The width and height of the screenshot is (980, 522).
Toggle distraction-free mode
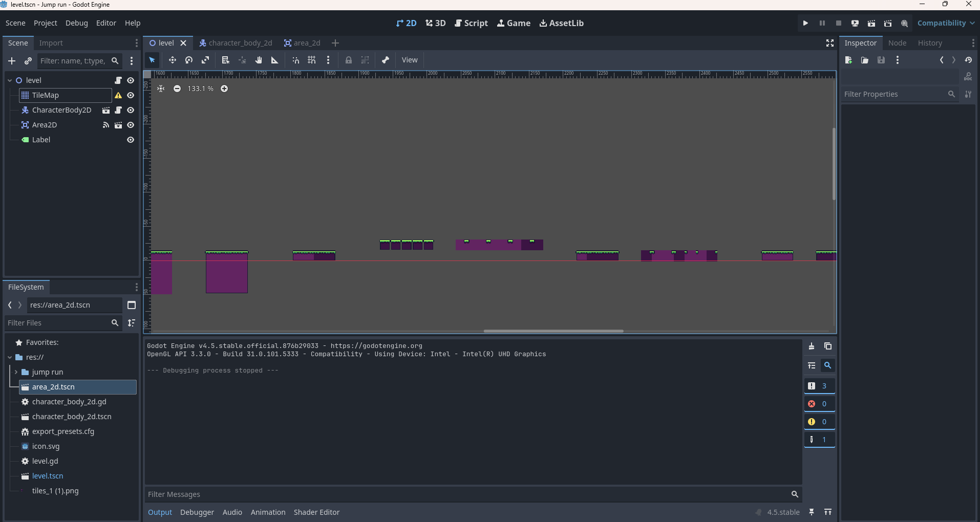(830, 43)
